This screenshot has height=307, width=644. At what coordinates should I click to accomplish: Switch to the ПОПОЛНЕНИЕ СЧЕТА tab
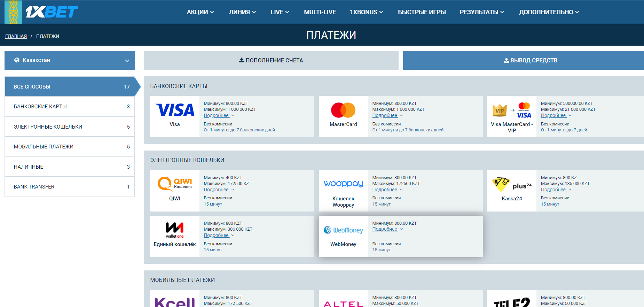[x=271, y=60]
